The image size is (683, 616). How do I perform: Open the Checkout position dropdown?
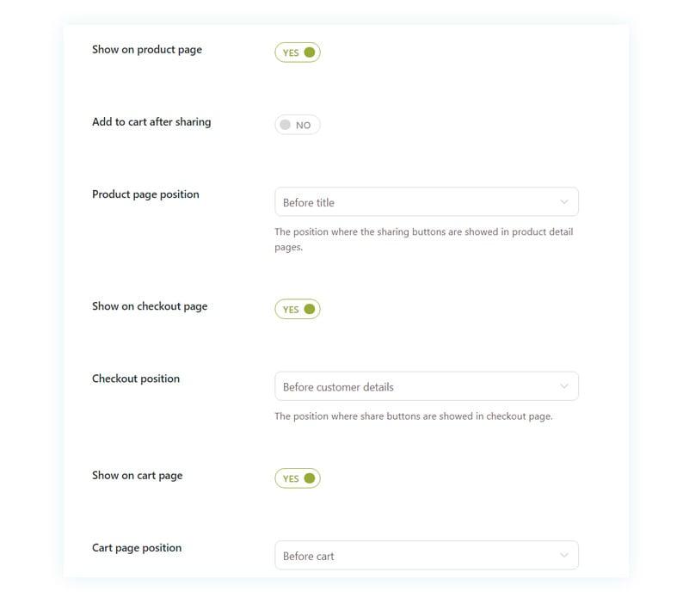tap(427, 386)
